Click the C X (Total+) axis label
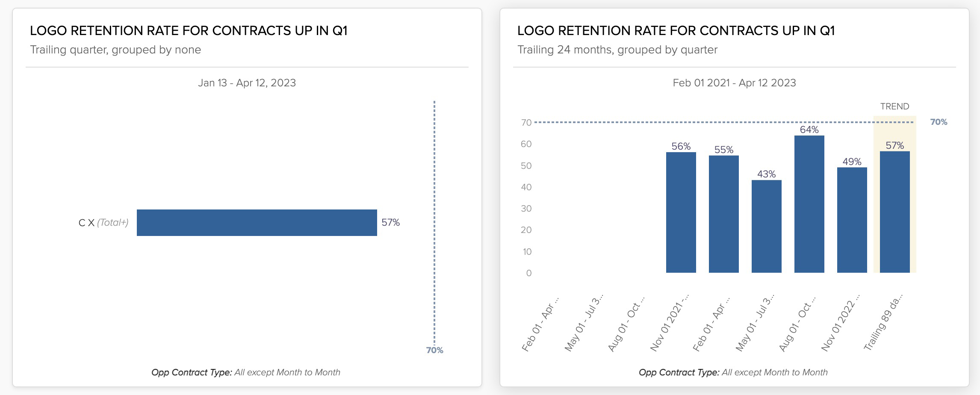980x395 pixels. click(103, 222)
